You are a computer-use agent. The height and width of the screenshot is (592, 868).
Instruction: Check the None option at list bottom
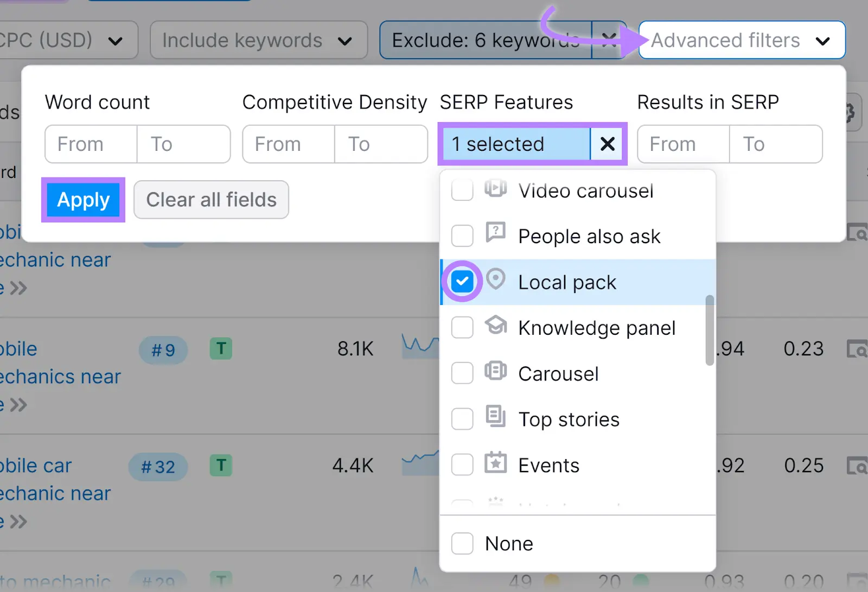462,543
